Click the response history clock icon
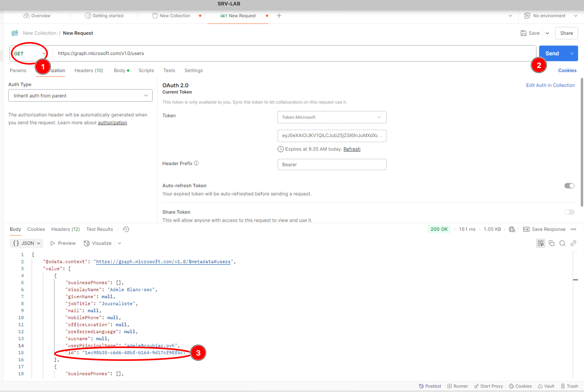Screen dimensions: 584x392 point(126,229)
